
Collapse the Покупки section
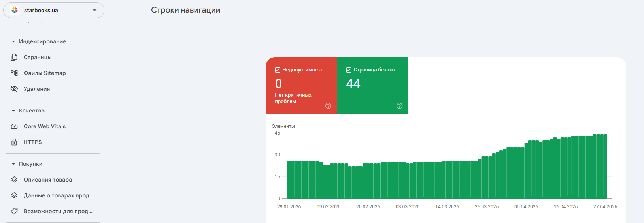pyautogui.click(x=13, y=164)
